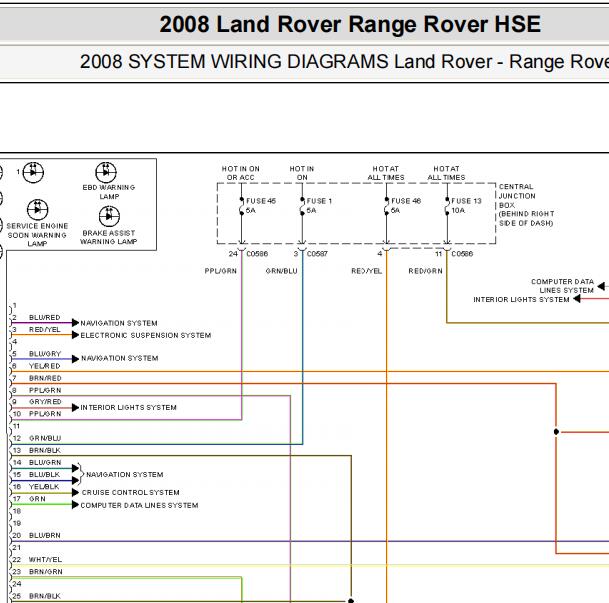The image size is (609, 603).
Task: Click the '10A' fuse rating
Action: coord(458,210)
